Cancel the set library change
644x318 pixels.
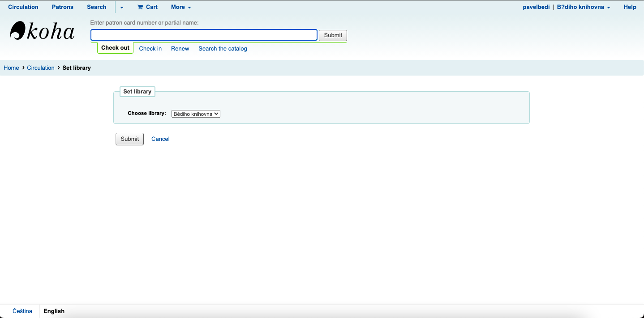point(160,139)
